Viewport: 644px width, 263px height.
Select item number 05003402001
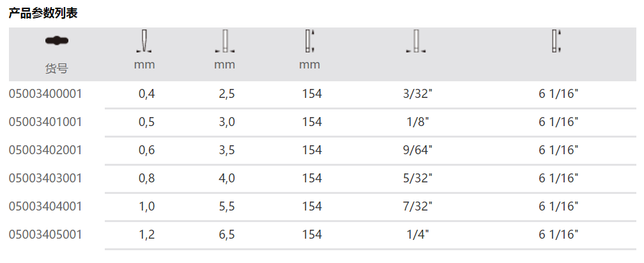click(x=45, y=150)
